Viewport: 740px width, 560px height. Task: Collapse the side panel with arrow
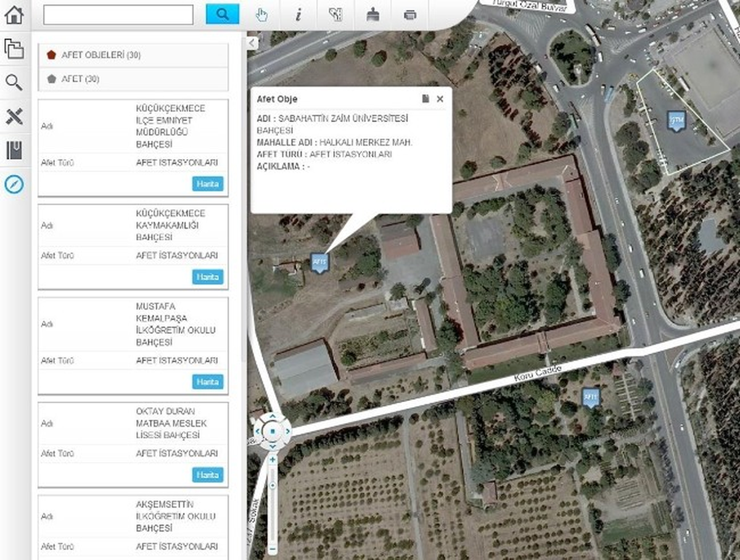click(252, 43)
